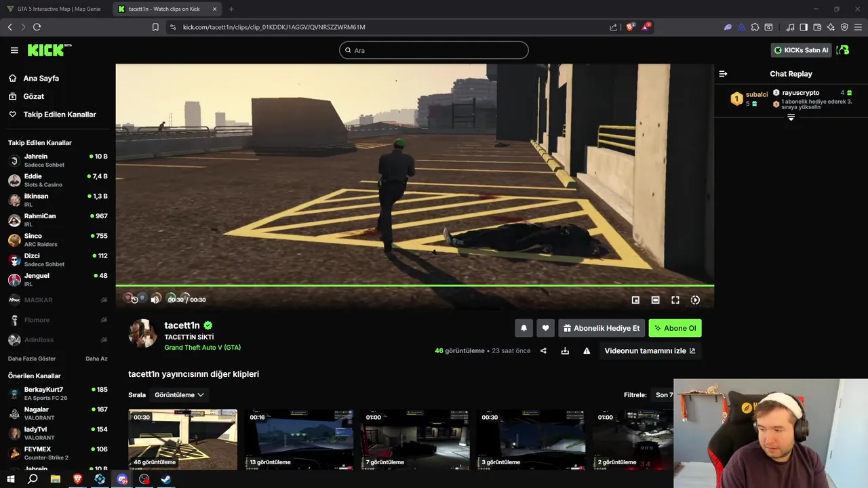This screenshot has height=488, width=868.
Task: Mute the clip volume
Action: (155, 300)
